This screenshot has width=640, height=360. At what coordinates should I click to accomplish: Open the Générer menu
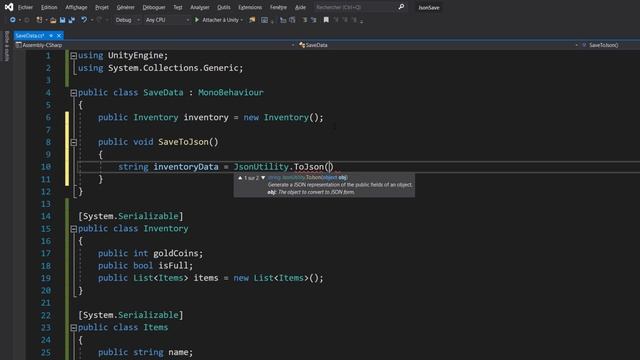(125, 7)
